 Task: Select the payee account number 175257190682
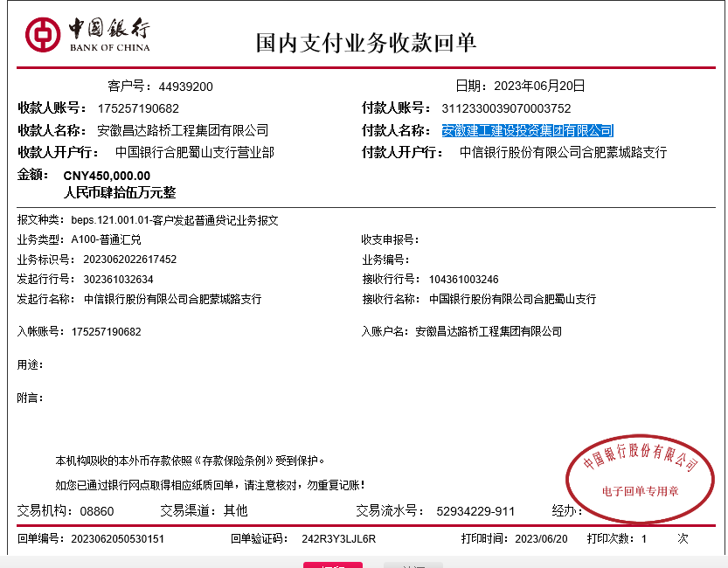(x=138, y=108)
